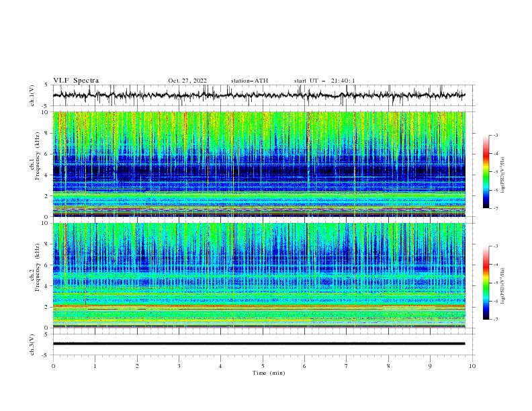Click the "-7" tick on upper color bar
Image resolution: width=532 pixels, height=411 pixels.
coord(495,208)
